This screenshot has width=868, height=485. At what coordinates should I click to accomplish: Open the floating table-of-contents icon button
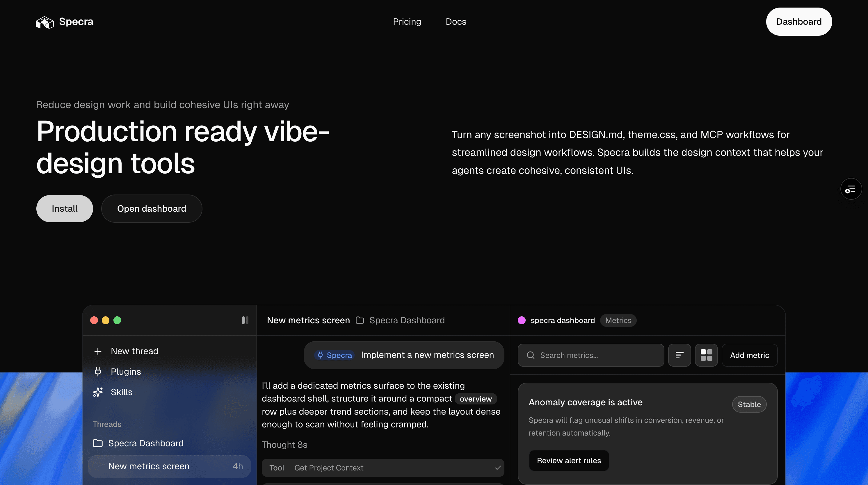851,189
